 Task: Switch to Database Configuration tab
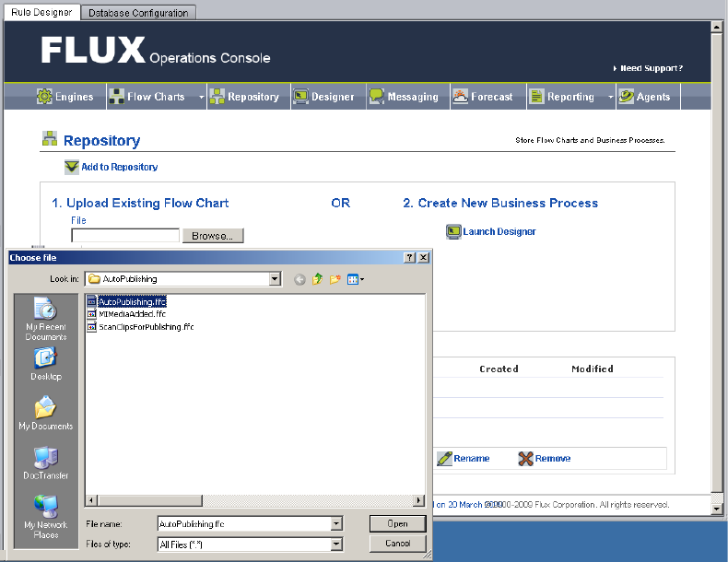[138, 13]
